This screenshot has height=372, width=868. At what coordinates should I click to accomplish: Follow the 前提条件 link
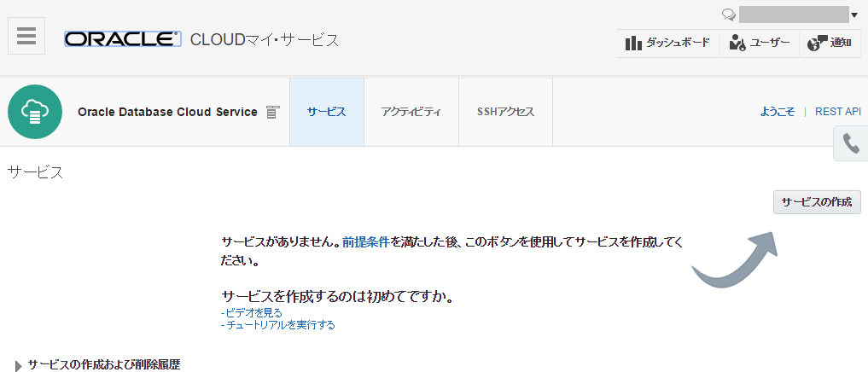(x=366, y=242)
